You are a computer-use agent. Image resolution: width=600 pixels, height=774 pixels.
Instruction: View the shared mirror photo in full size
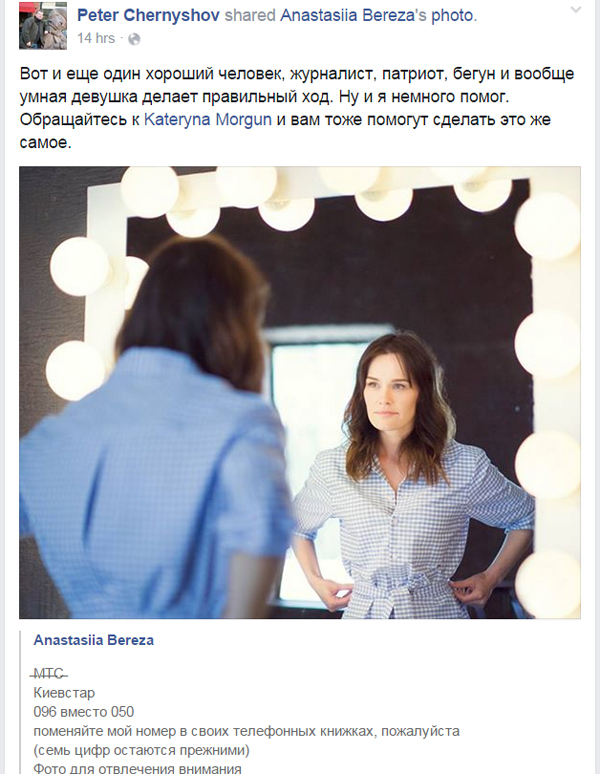point(300,392)
